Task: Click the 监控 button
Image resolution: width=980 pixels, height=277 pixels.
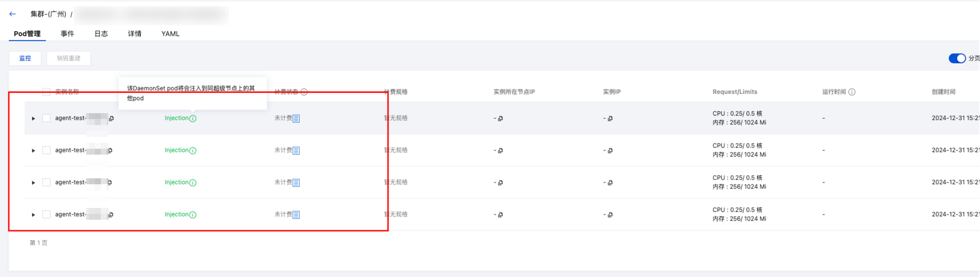Action: coord(25,59)
